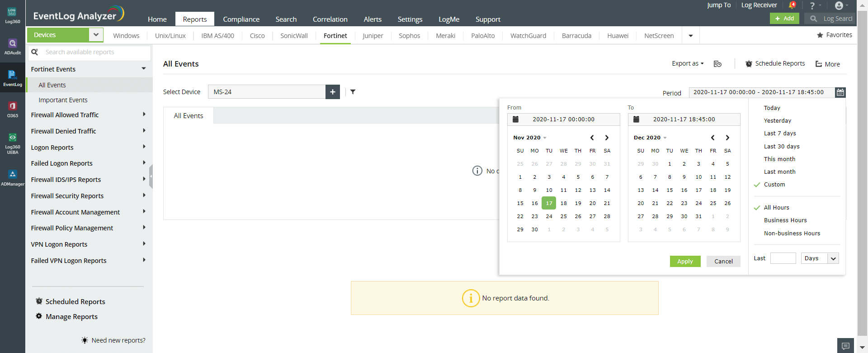Open the Compliance tab
The width and height of the screenshot is (868, 353).
coord(241,19)
